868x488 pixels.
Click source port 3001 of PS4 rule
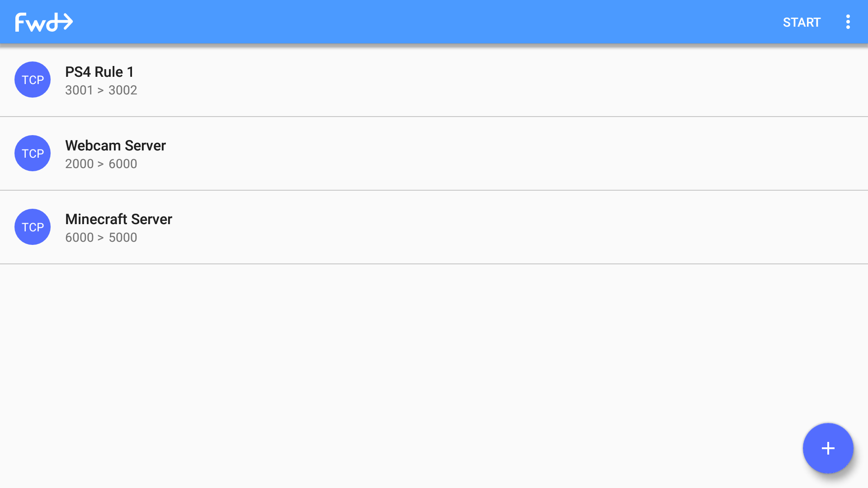pos(79,90)
